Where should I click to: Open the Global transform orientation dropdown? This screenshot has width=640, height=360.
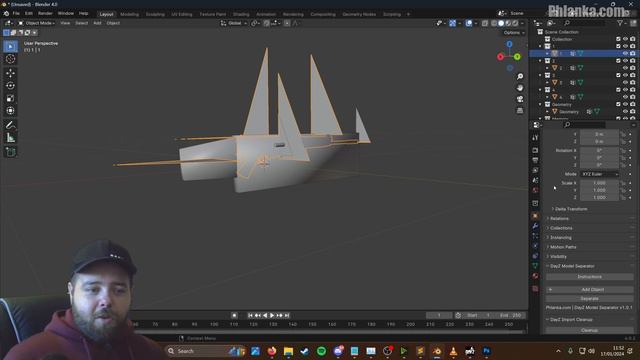234,23
